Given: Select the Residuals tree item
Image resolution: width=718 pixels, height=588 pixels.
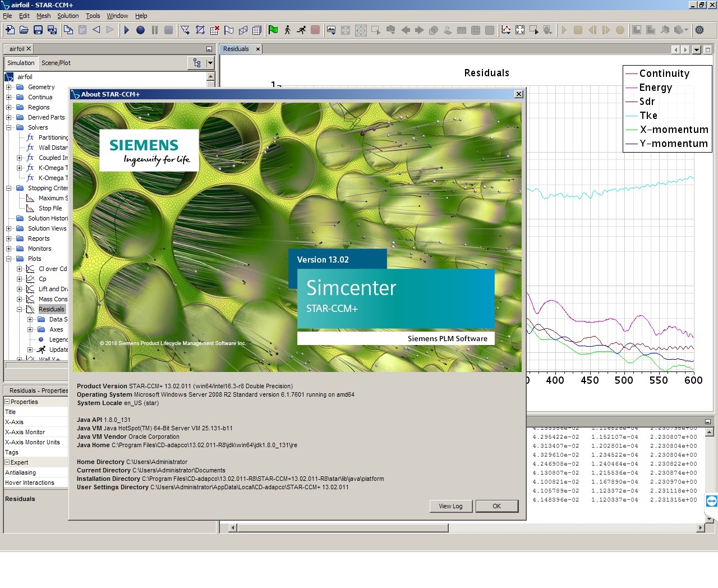Looking at the screenshot, I should tap(52, 309).
